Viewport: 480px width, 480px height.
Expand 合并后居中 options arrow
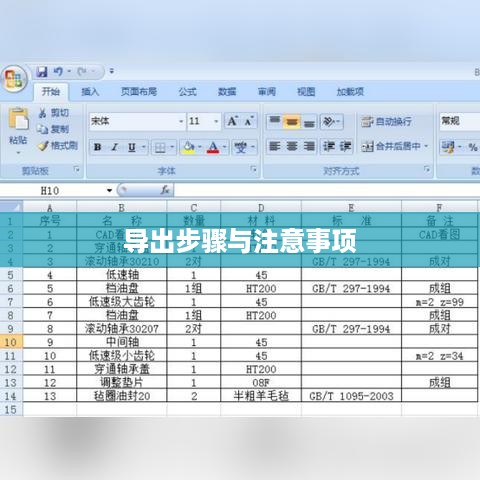[426, 146]
